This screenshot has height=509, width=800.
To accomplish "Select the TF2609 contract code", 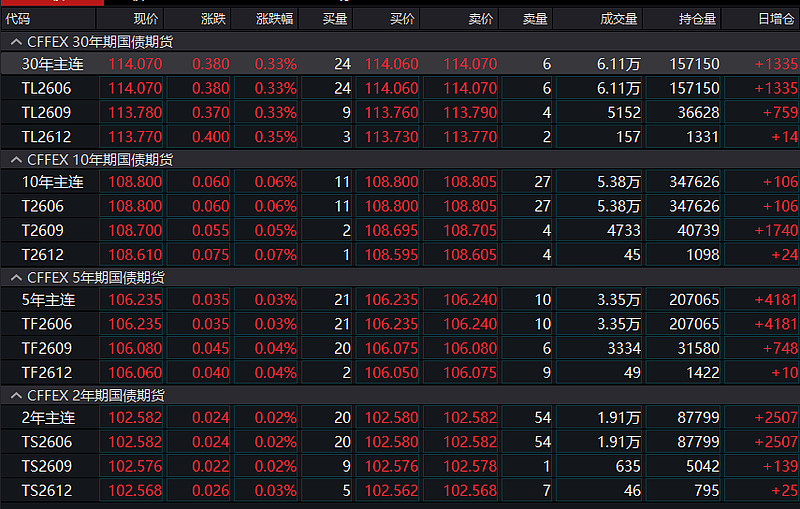I will click(47, 348).
